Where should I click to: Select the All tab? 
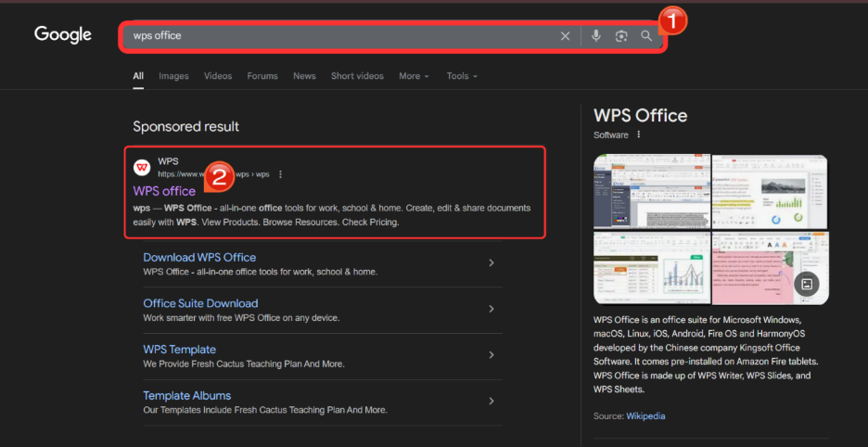tap(138, 76)
